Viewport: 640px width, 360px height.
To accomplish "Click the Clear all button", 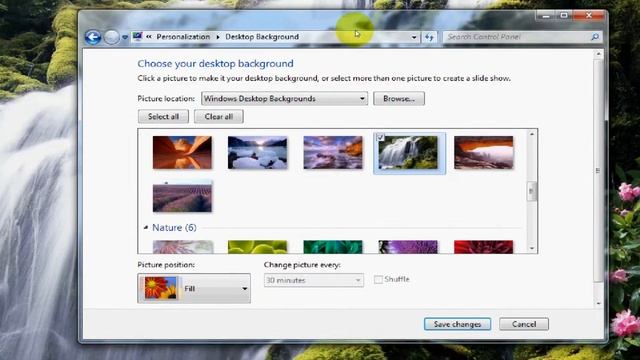I will (x=219, y=116).
